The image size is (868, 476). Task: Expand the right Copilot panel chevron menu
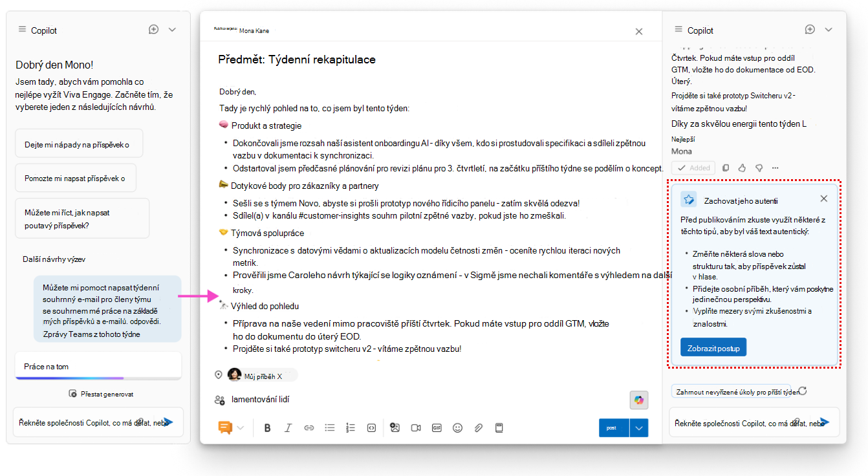pos(829,30)
